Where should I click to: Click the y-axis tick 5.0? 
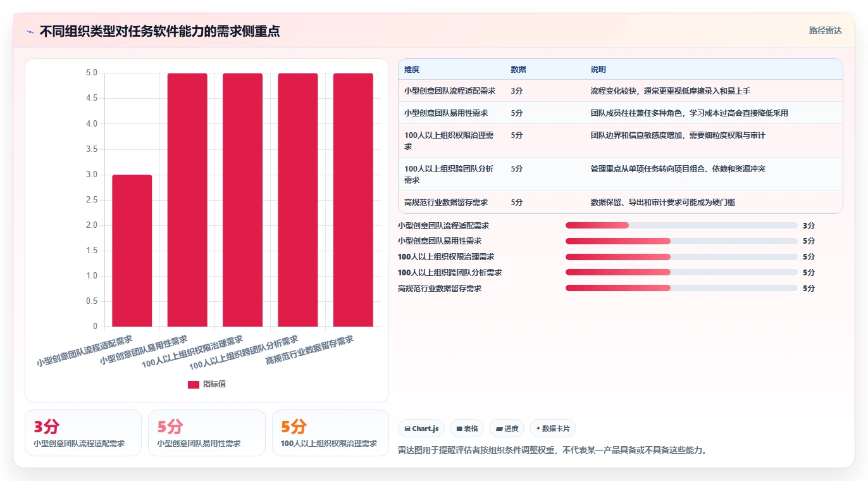[x=92, y=73]
